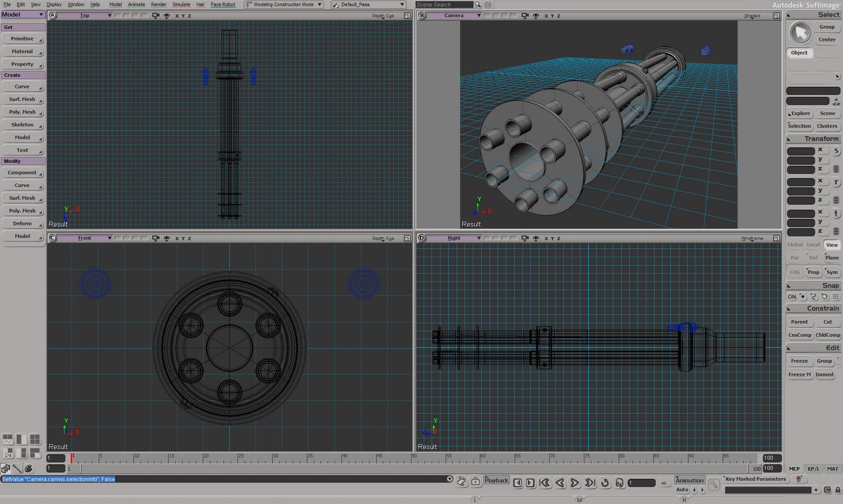843x504 pixels.
Task: Click snap to curves icon
Action: point(813,297)
